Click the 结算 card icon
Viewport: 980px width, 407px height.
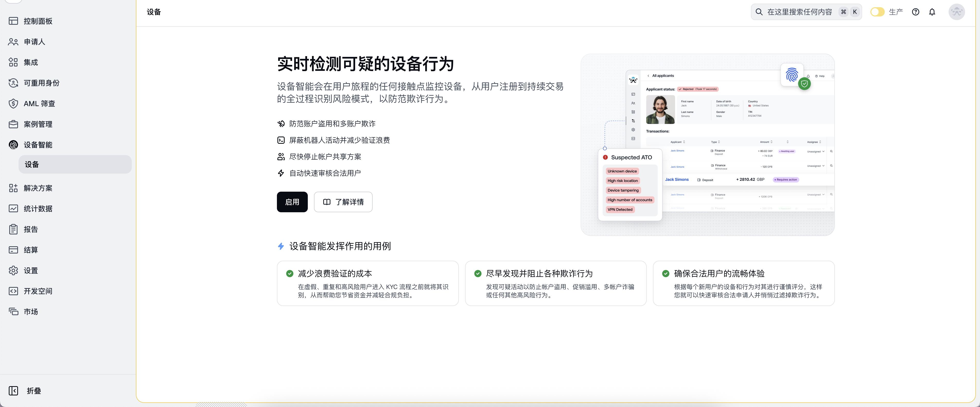tap(13, 250)
